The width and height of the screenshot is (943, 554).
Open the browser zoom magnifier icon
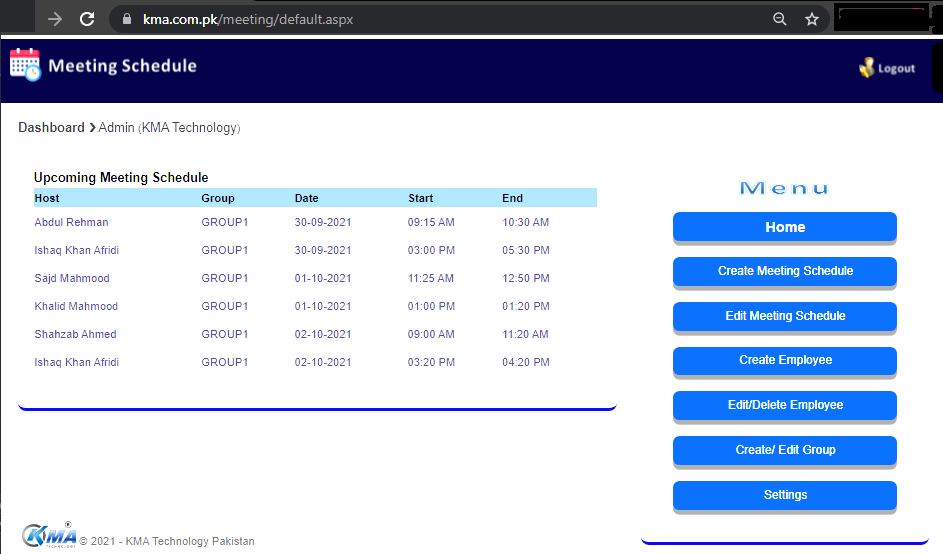[x=780, y=19]
